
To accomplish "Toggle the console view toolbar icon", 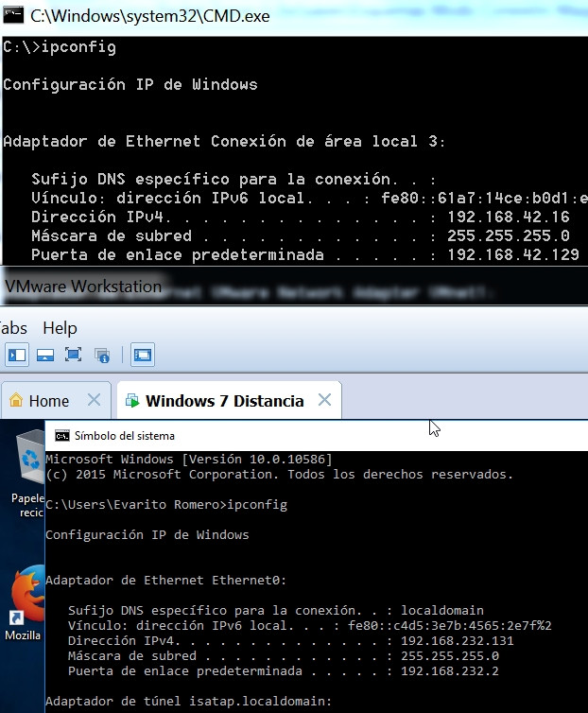I will (x=143, y=356).
